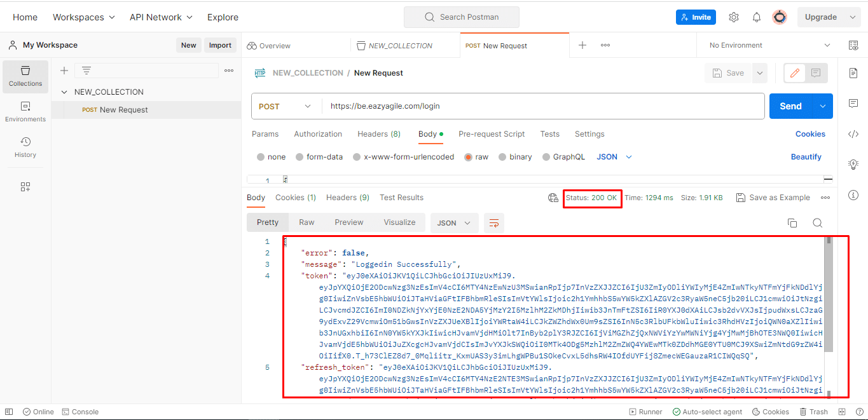The width and height of the screenshot is (868, 420).
Task: Open the network information globe icon
Action: coord(553,198)
